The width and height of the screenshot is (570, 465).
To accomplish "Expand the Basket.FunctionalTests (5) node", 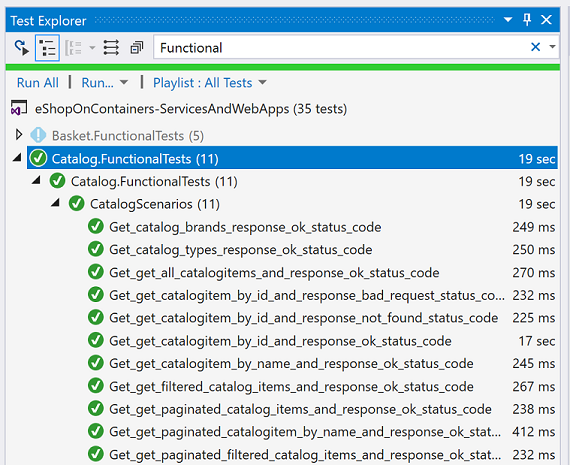I will click(x=19, y=135).
